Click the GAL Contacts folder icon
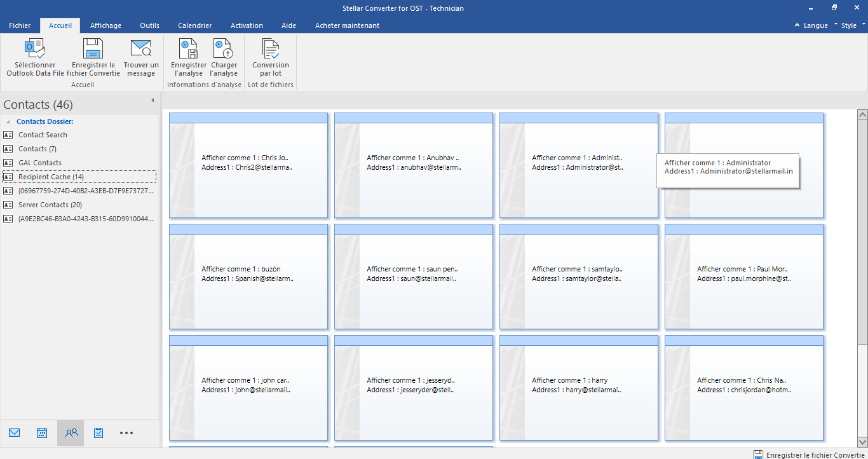The width and height of the screenshot is (868, 459). (8, 163)
